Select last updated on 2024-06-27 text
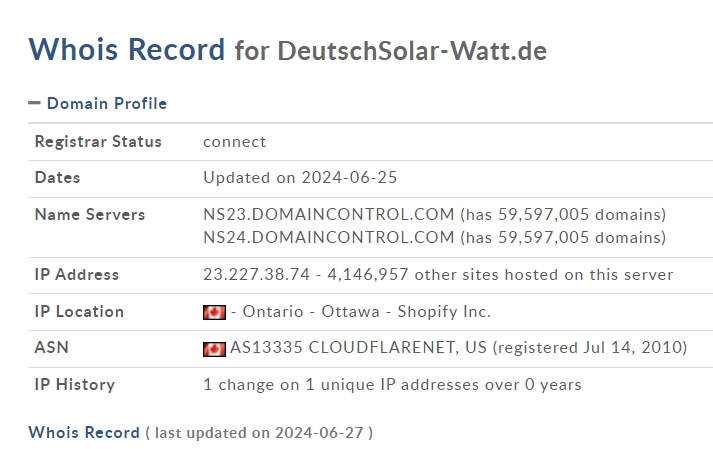The width and height of the screenshot is (713, 449). pos(259,433)
